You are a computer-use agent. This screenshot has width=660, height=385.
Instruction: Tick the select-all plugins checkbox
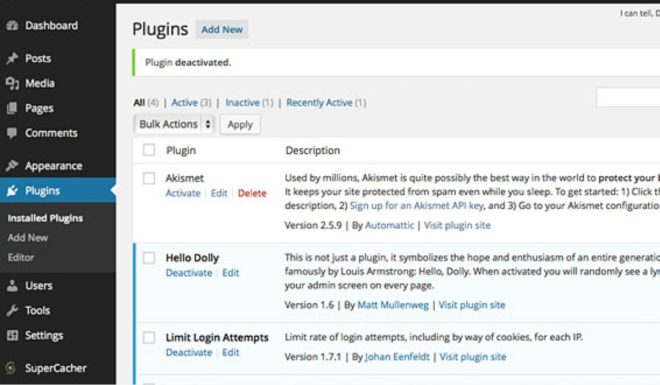[x=149, y=150]
